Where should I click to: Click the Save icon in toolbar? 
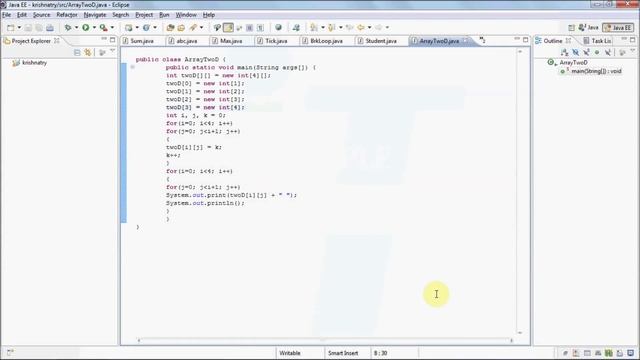tap(28, 28)
